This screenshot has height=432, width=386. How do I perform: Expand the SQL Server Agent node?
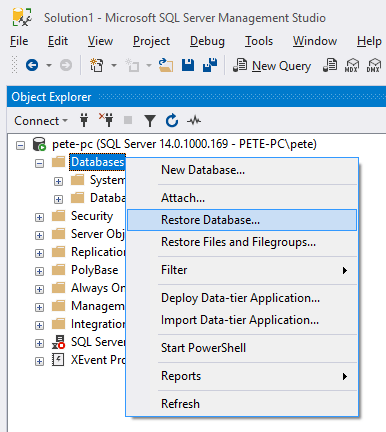click(x=39, y=343)
